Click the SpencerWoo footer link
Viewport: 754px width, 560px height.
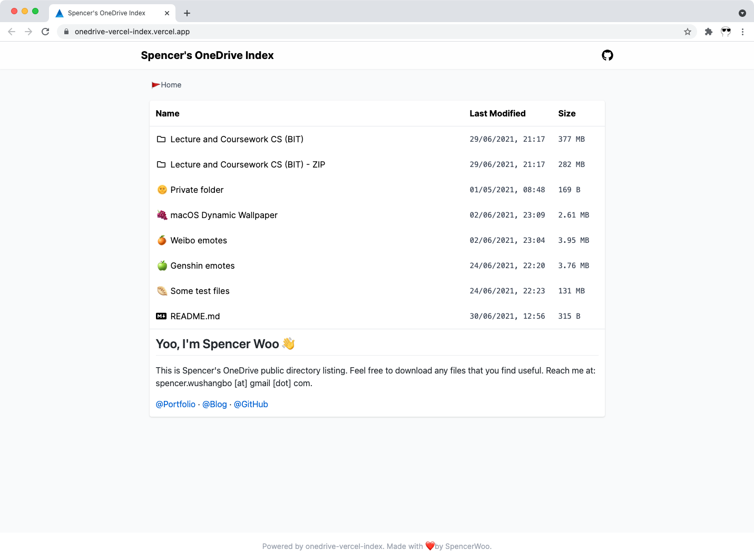tap(467, 546)
